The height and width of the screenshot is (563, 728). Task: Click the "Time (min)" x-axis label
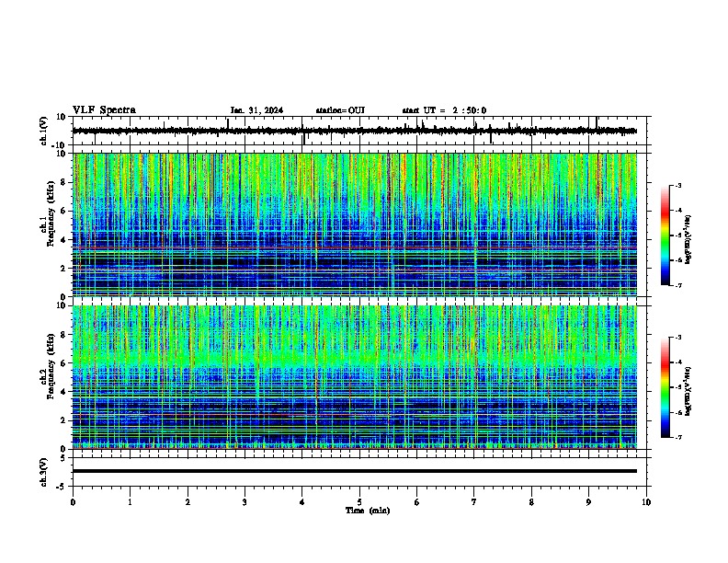368,511
